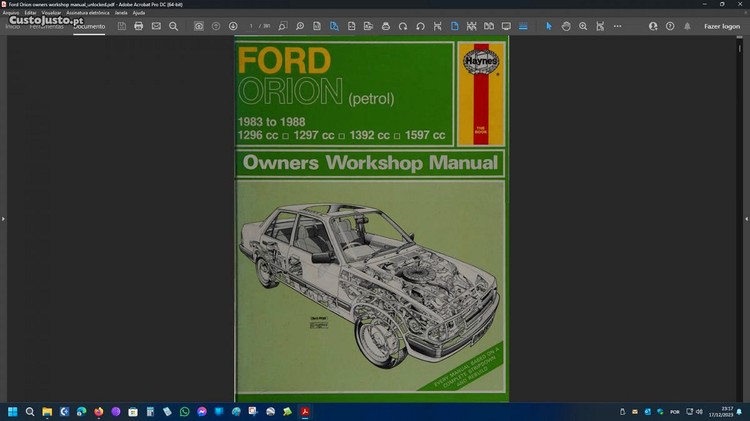Print the document using the printer icon
The width and height of the screenshot is (750, 421).
(x=138, y=26)
